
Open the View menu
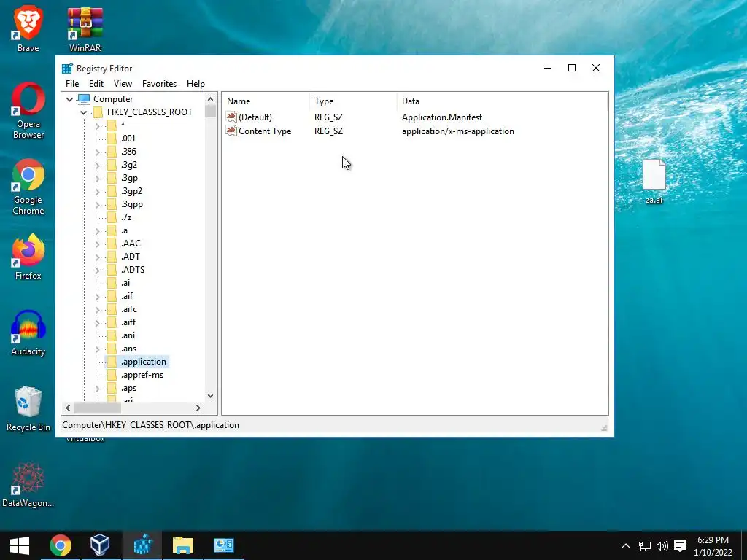(123, 84)
